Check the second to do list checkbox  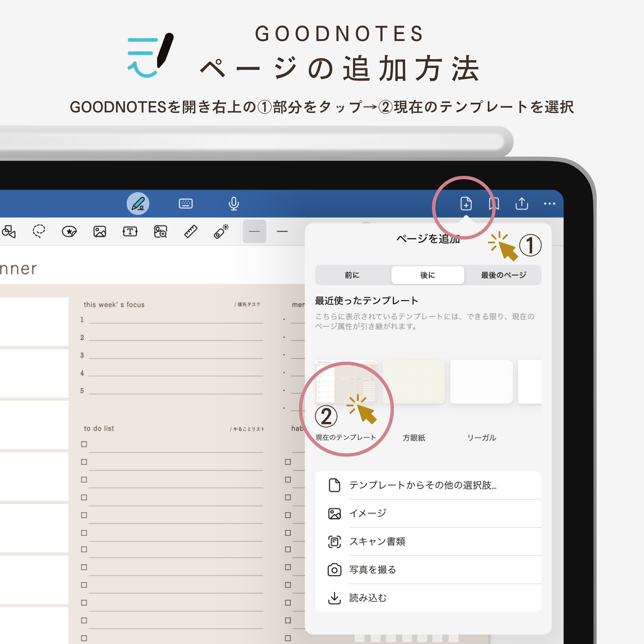[x=84, y=462]
